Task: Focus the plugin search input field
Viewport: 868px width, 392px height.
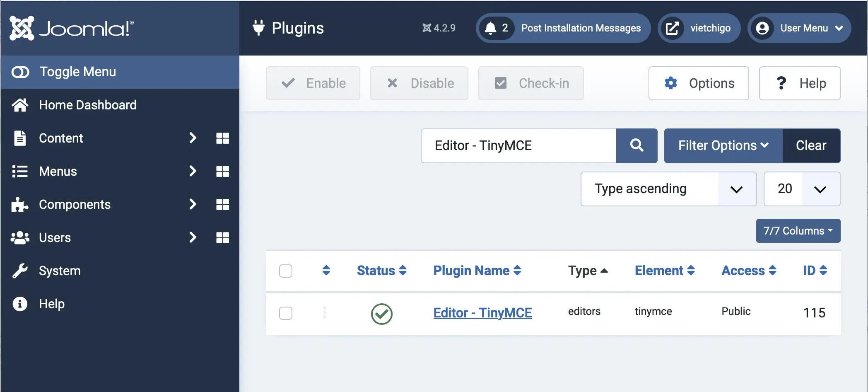Action: point(518,145)
